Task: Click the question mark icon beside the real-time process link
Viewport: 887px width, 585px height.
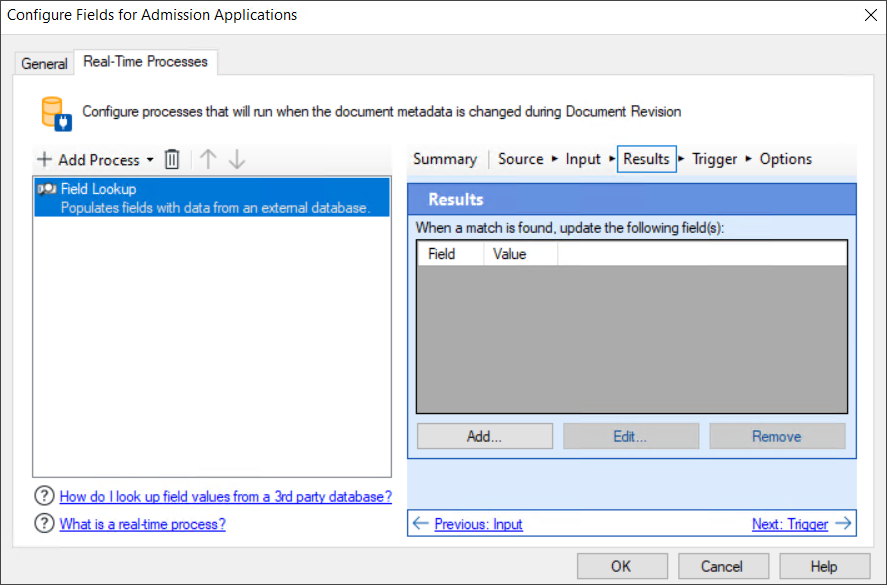Action: (x=43, y=523)
